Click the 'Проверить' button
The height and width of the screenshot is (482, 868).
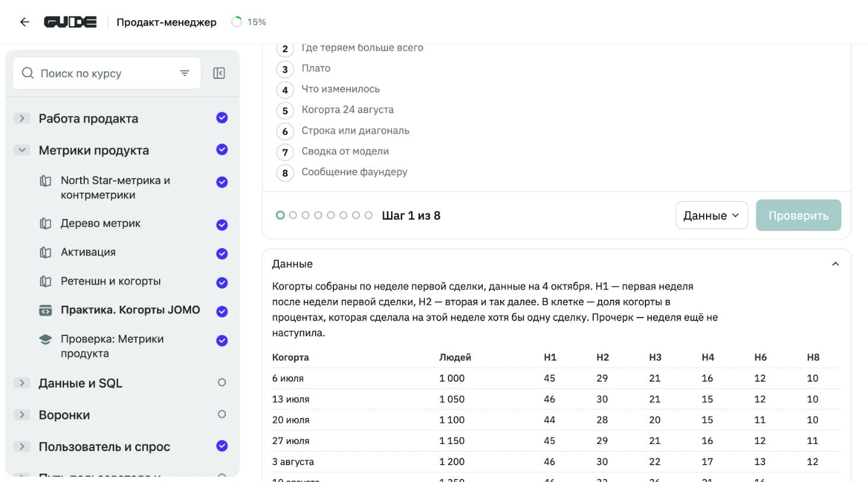point(799,215)
